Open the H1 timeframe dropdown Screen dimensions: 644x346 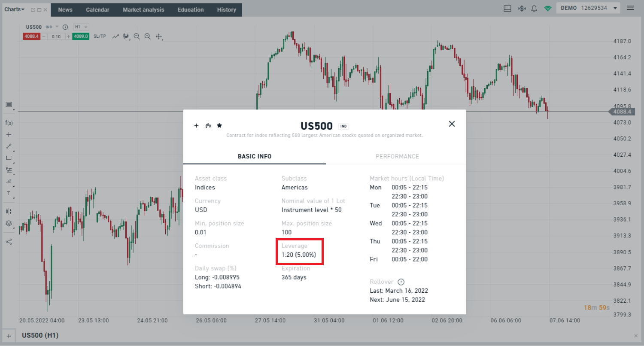[x=81, y=27]
